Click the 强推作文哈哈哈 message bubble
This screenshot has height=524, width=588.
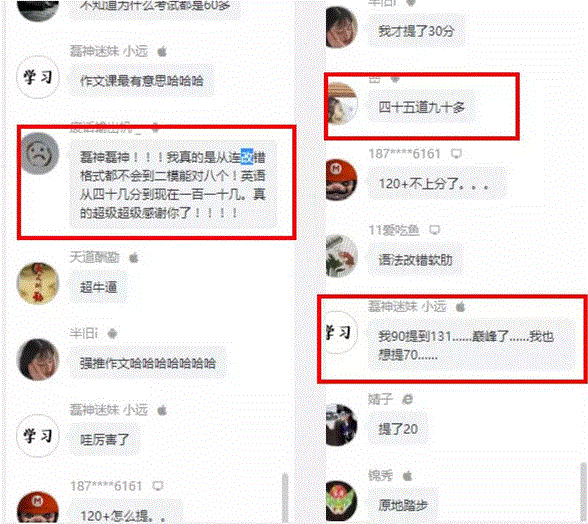tap(148, 363)
